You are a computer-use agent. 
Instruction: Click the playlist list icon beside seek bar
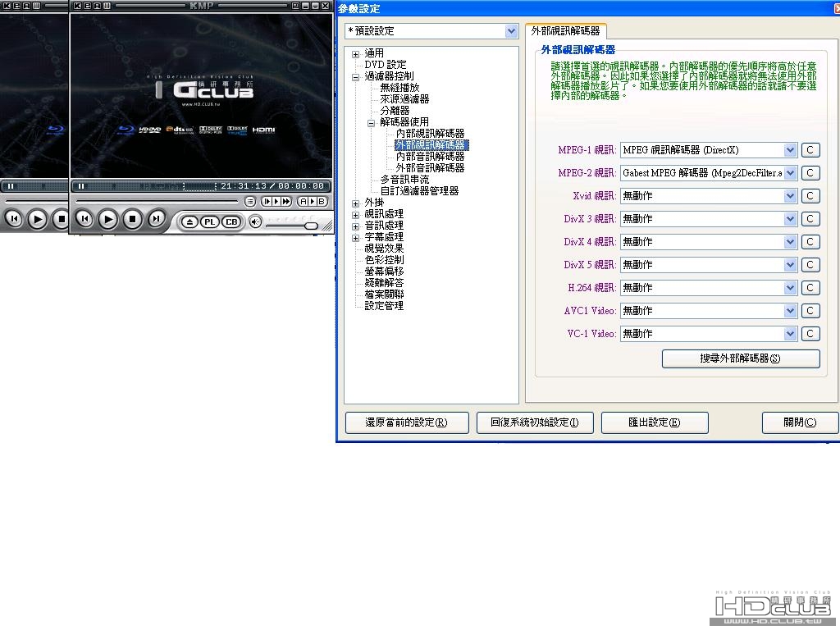click(x=250, y=202)
